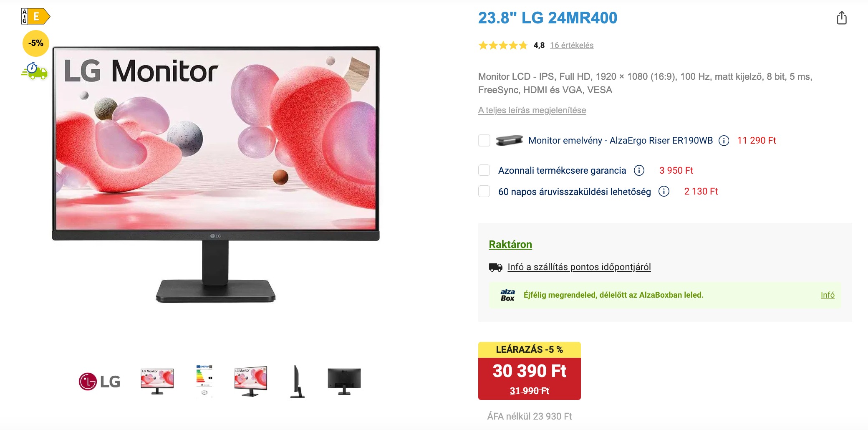Select the monitor back view thumbnail
The image size is (868, 430).
(x=344, y=381)
